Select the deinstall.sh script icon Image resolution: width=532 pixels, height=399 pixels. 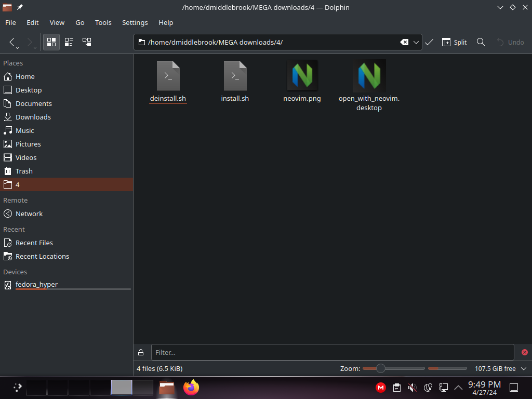168,76
